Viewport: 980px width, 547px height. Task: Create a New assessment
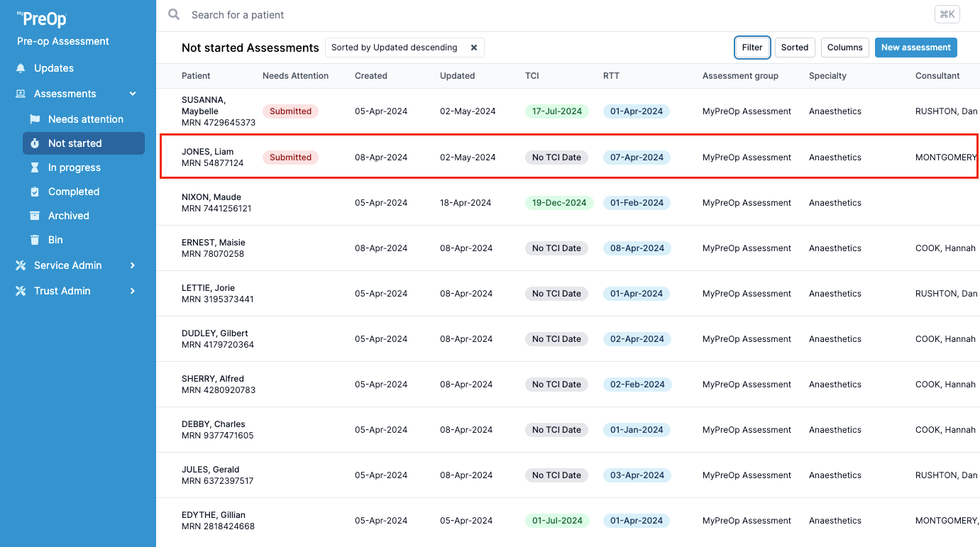[x=915, y=48]
